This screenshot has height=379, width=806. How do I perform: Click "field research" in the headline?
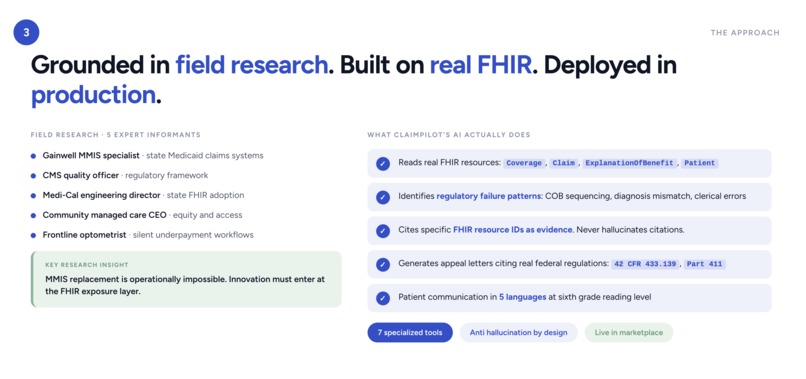click(x=252, y=65)
